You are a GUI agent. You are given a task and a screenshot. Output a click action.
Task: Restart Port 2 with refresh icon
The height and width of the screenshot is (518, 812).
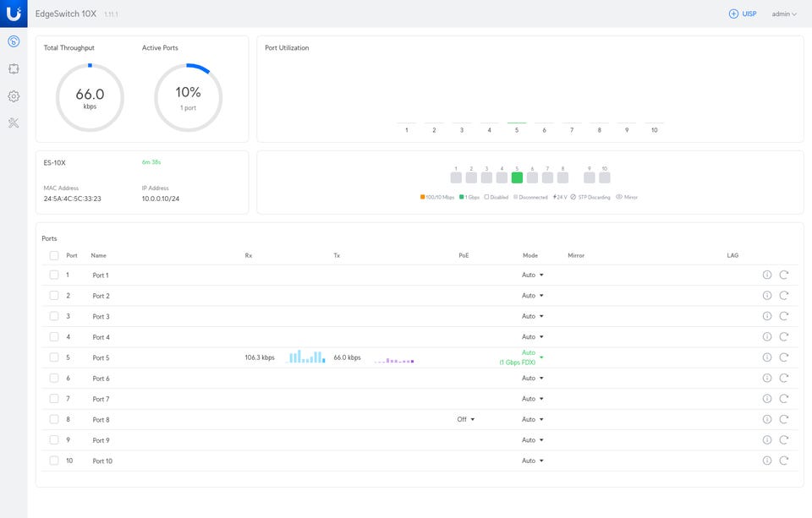[784, 296]
